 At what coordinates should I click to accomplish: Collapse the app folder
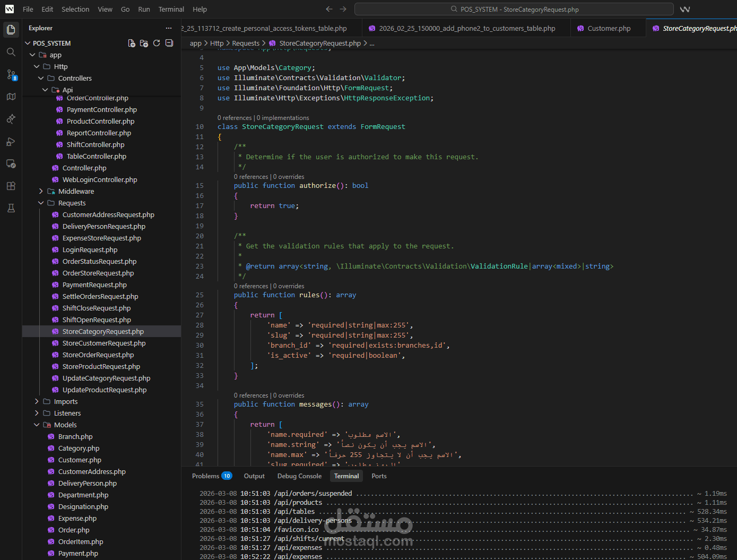(32, 55)
